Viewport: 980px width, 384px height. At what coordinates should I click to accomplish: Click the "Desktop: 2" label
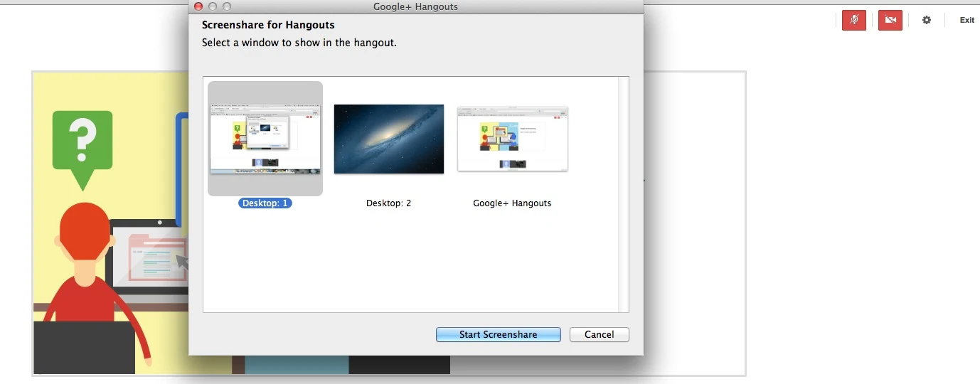389,203
